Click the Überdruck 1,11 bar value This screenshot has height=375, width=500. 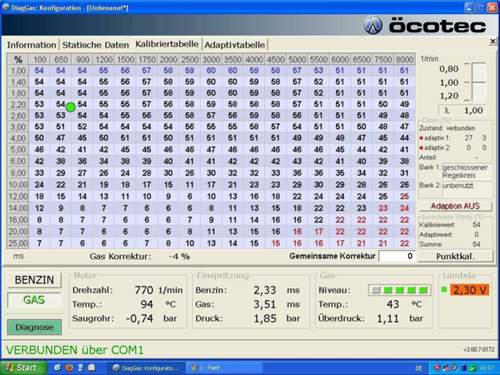click(x=388, y=318)
